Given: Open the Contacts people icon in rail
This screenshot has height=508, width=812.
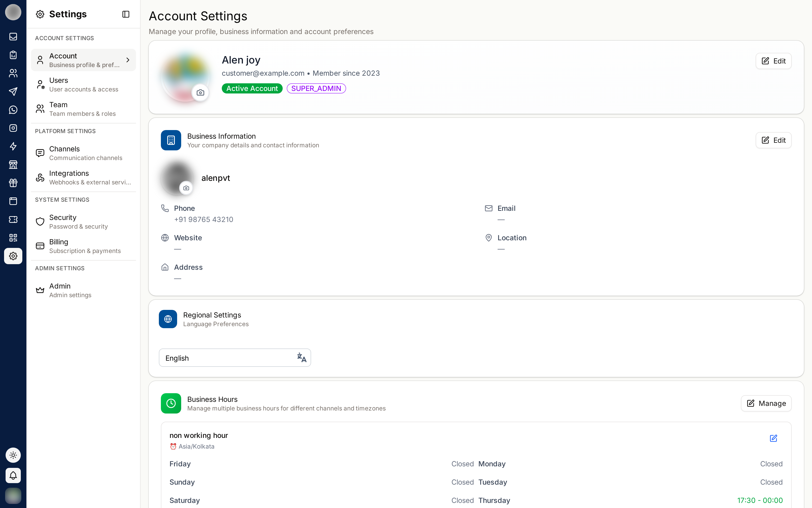Looking at the screenshot, I should click(13, 73).
